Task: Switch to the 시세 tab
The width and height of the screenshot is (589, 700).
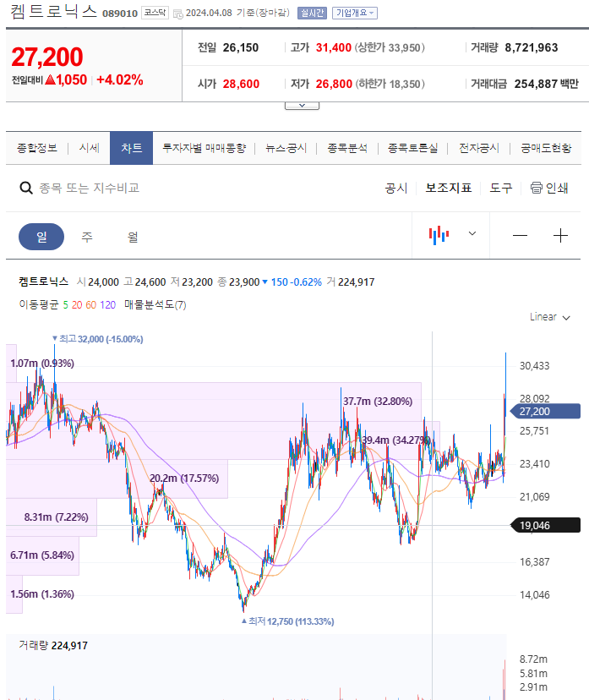Action: 90,148
